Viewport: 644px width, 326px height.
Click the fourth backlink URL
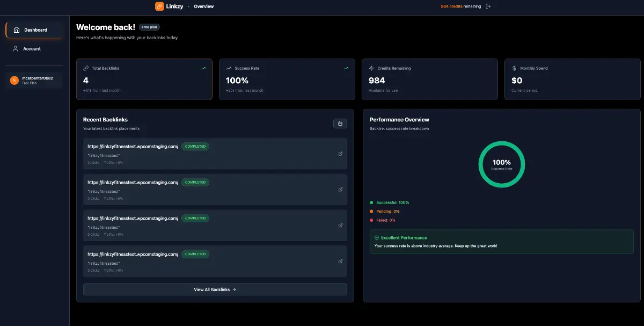133,254
